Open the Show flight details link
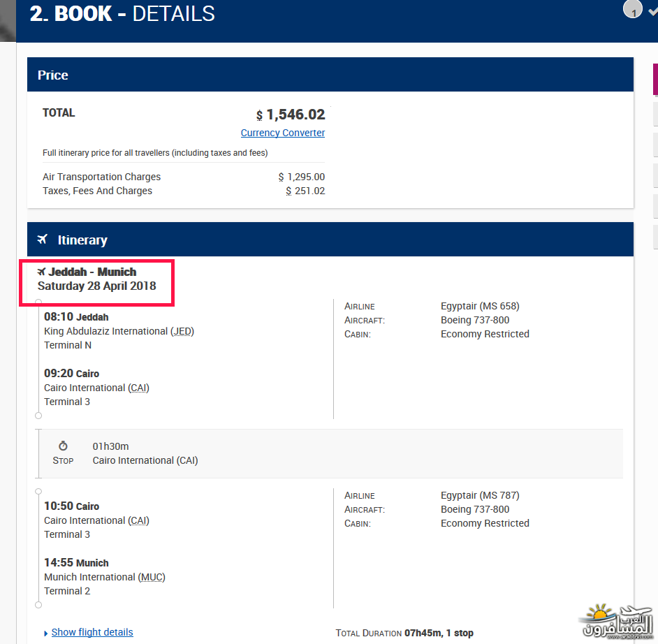This screenshot has height=644, width=658. click(92, 632)
